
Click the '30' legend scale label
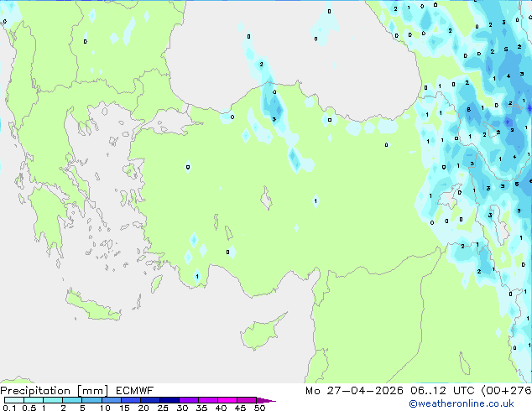click(x=182, y=408)
